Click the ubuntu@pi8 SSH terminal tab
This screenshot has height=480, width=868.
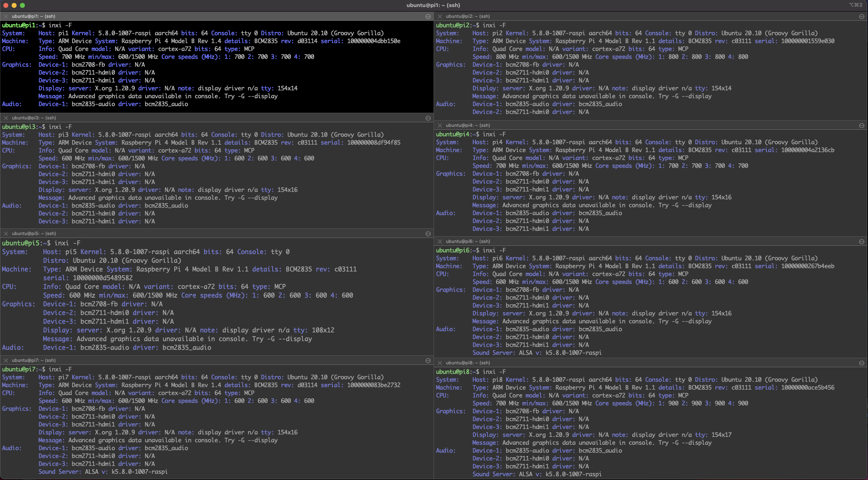click(x=473, y=362)
